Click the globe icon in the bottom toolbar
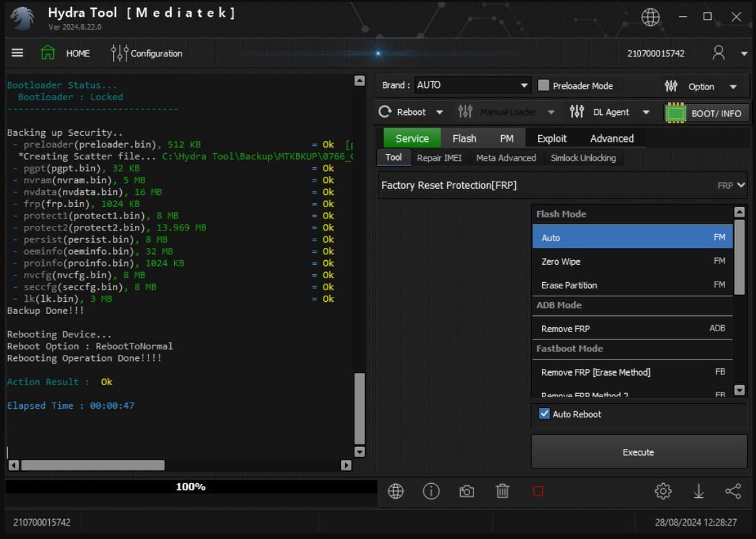Image resolution: width=756 pixels, height=539 pixels. coord(395,491)
